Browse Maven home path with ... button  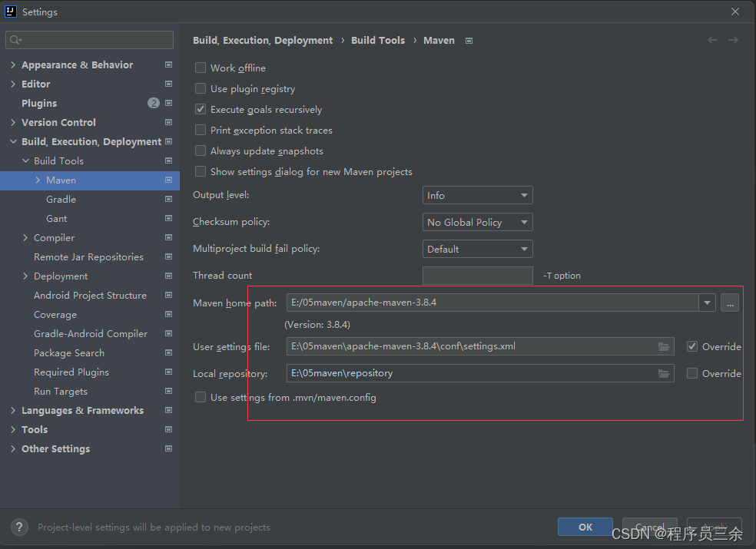click(730, 303)
